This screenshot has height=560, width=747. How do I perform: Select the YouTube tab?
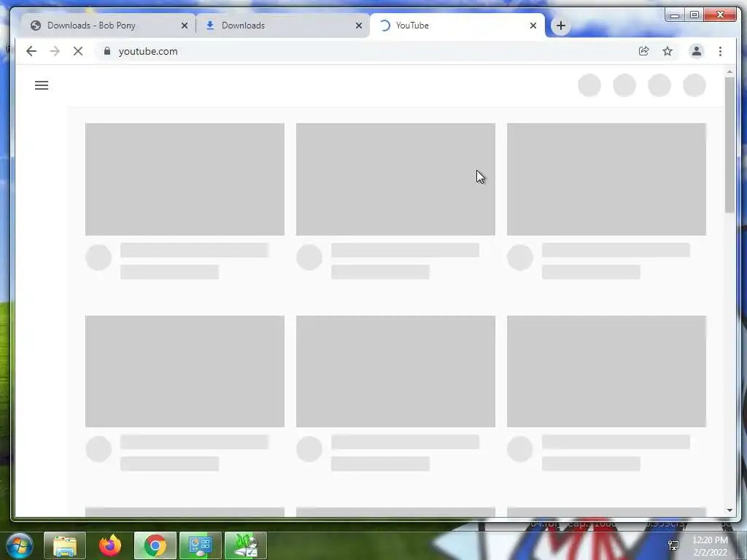coord(457,26)
